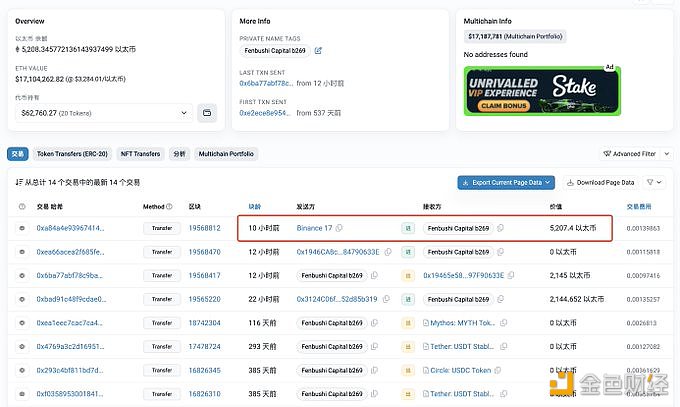The image size is (680, 407).
Task: Preview transaction 0x4769a3c2d16951 with eye icon
Action: 22,347
